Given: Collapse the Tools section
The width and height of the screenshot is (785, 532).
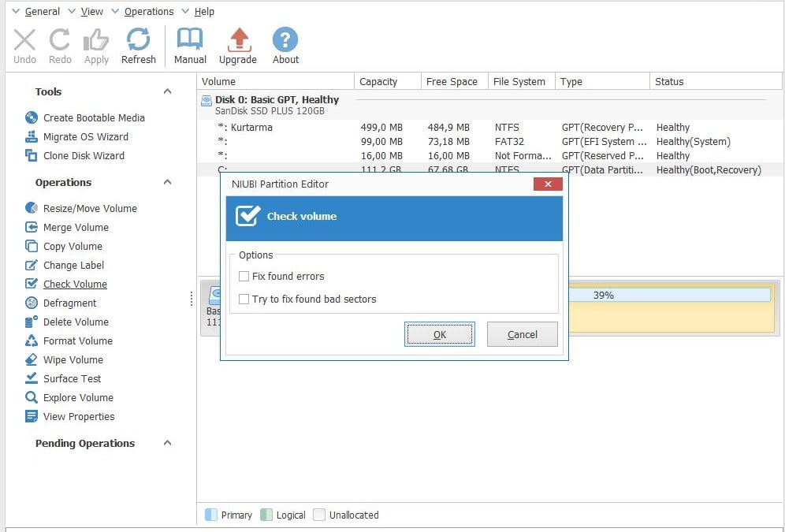Looking at the screenshot, I should (167, 91).
